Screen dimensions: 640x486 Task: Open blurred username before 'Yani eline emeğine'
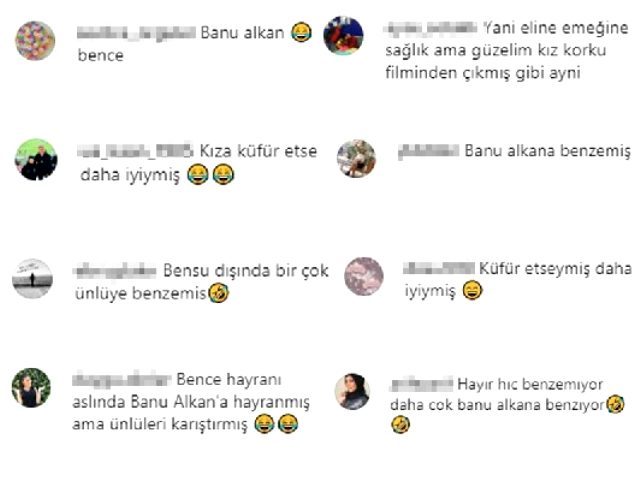(x=432, y=28)
